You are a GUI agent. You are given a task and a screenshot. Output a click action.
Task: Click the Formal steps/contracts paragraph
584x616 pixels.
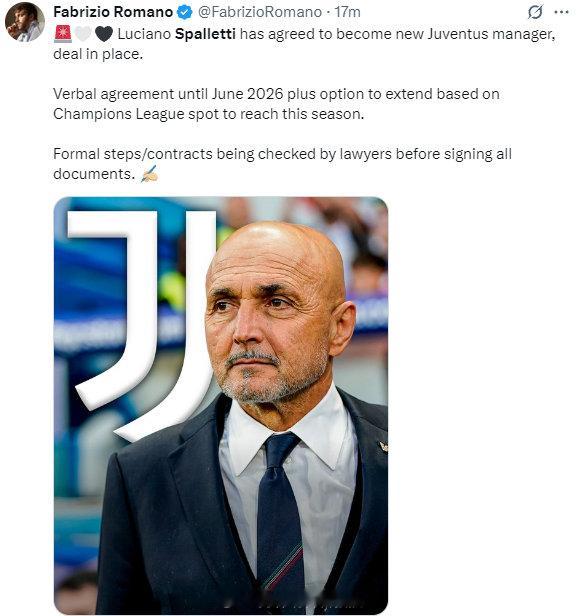click(282, 164)
